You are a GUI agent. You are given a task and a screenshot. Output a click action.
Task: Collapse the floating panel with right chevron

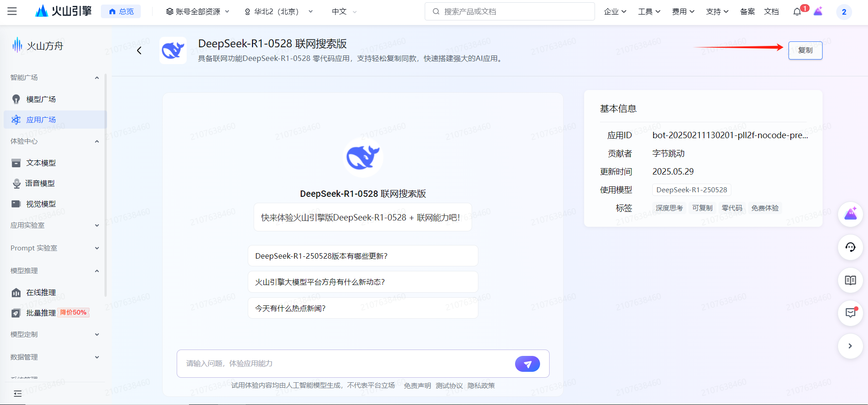850,346
